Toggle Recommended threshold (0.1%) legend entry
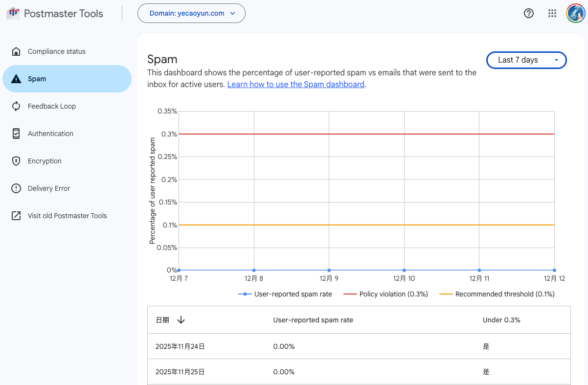The image size is (588, 385). click(x=497, y=294)
